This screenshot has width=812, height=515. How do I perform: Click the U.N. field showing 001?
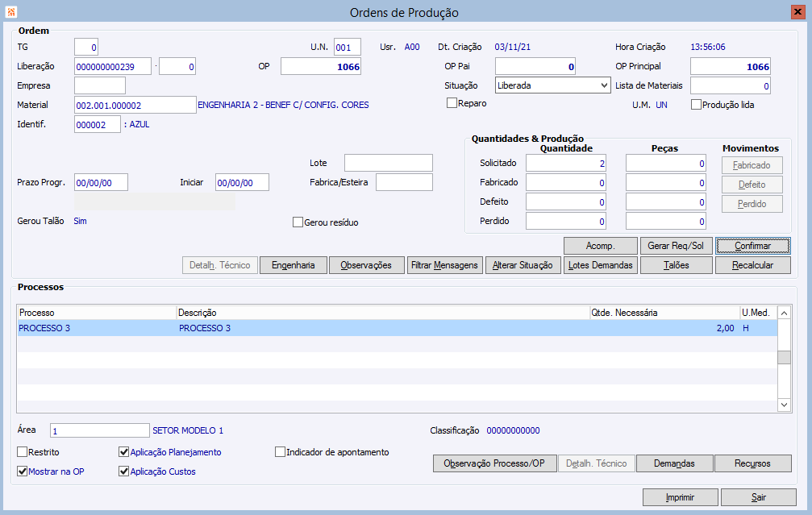click(x=348, y=47)
